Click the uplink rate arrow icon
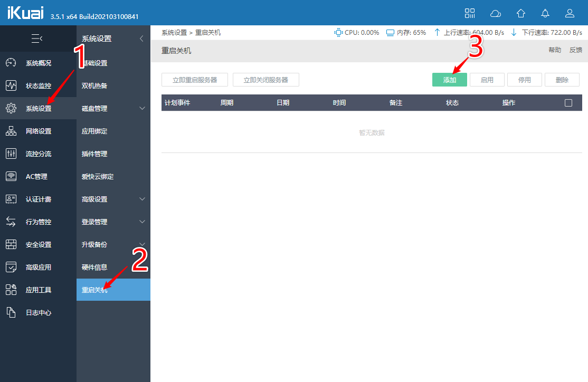This screenshot has height=382, width=588. [437, 33]
